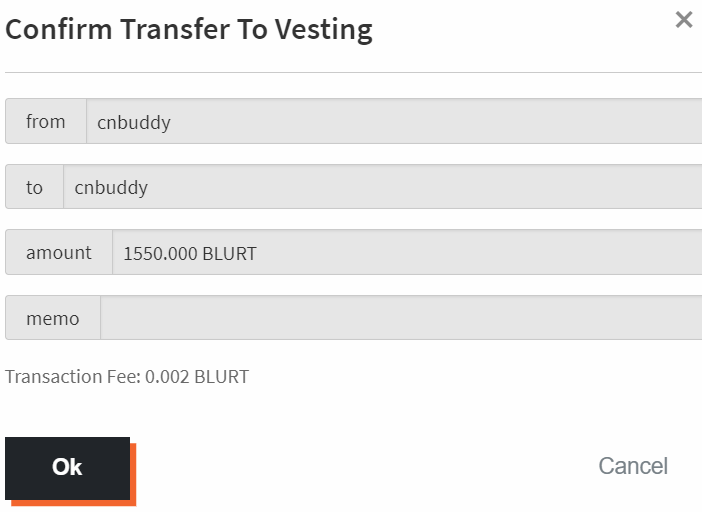Cancel the transfer to vesting
Viewport: 702px width, 512px height.
click(632, 466)
